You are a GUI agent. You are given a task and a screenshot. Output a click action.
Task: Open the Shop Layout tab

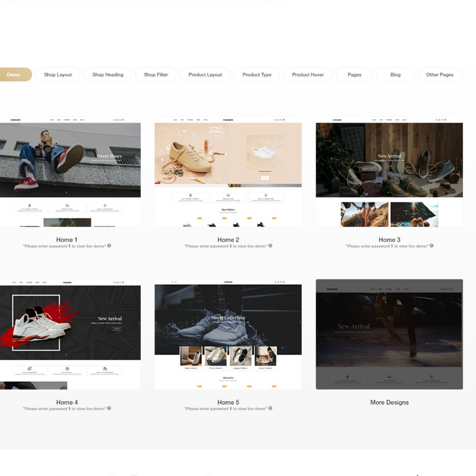[x=58, y=74]
